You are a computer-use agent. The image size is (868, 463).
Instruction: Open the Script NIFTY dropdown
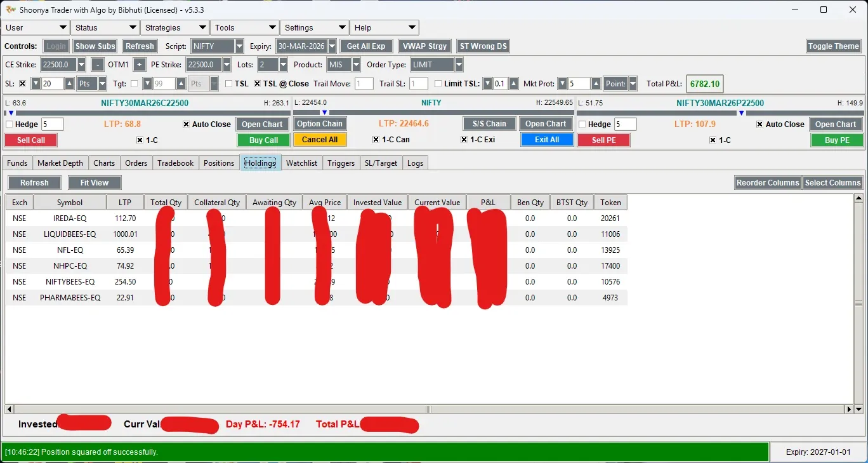(x=239, y=46)
